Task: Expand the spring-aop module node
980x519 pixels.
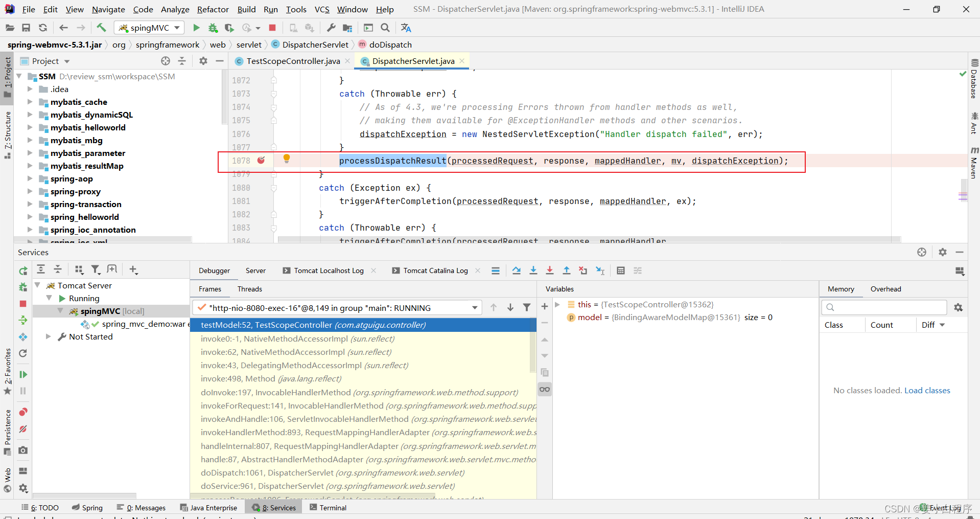Action: pyautogui.click(x=30, y=178)
